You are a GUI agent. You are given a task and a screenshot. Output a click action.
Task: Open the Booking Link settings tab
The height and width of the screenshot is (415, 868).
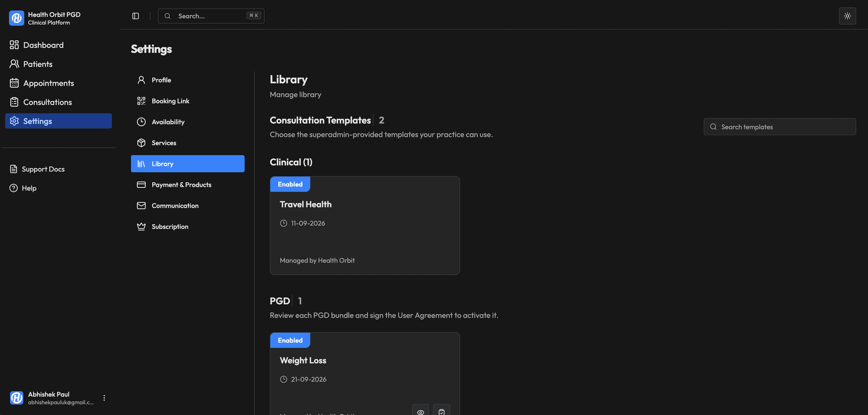pos(188,101)
